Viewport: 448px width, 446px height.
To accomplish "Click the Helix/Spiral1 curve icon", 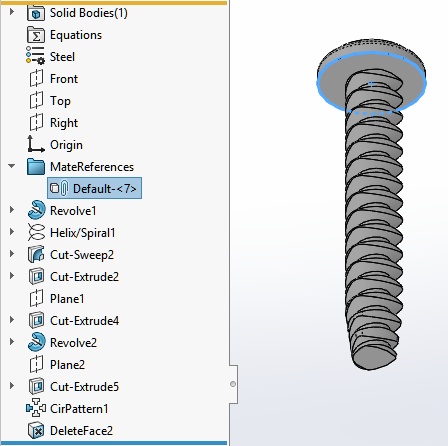I will (x=36, y=232).
